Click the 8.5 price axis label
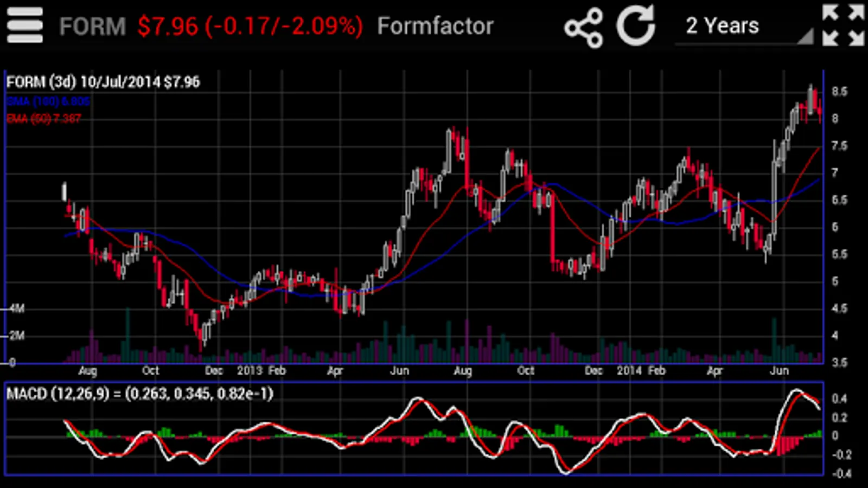The image size is (868, 488). (839, 92)
